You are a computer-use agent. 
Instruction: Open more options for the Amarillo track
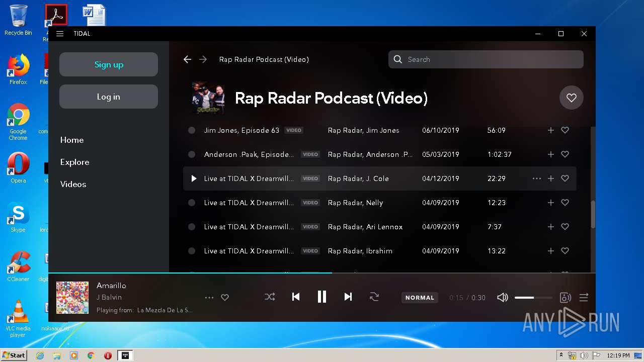click(209, 298)
